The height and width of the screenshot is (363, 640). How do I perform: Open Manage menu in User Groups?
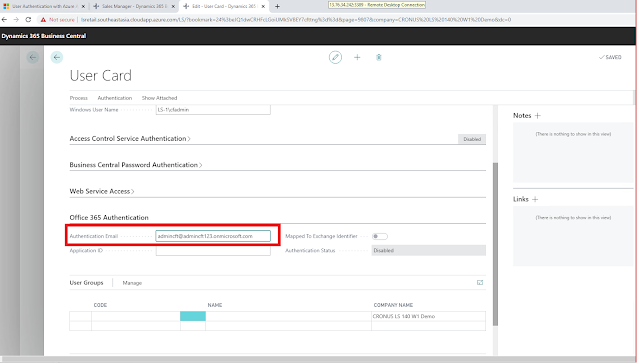pyautogui.click(x=132, y=283)
